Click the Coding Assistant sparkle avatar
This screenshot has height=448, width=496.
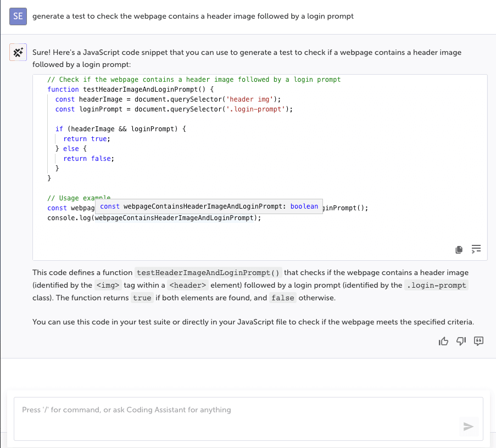point(18,52)
